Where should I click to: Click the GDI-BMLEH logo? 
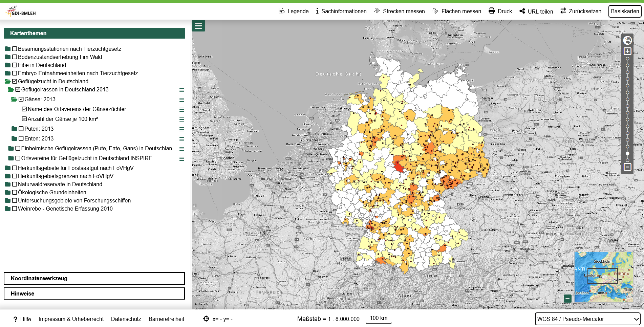(x=21, y=11)
